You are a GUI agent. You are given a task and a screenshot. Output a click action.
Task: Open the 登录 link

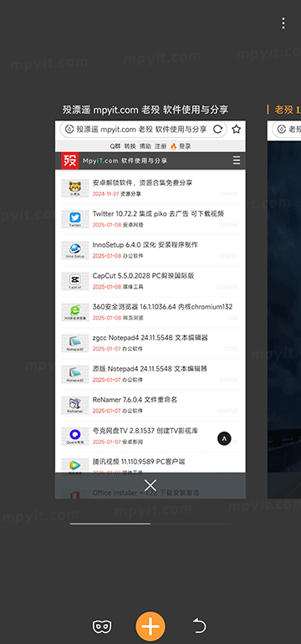185,146
